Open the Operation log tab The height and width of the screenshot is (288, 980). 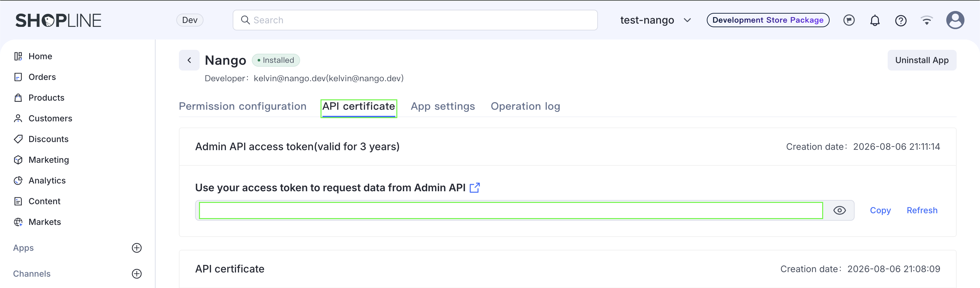coord(525,106)
